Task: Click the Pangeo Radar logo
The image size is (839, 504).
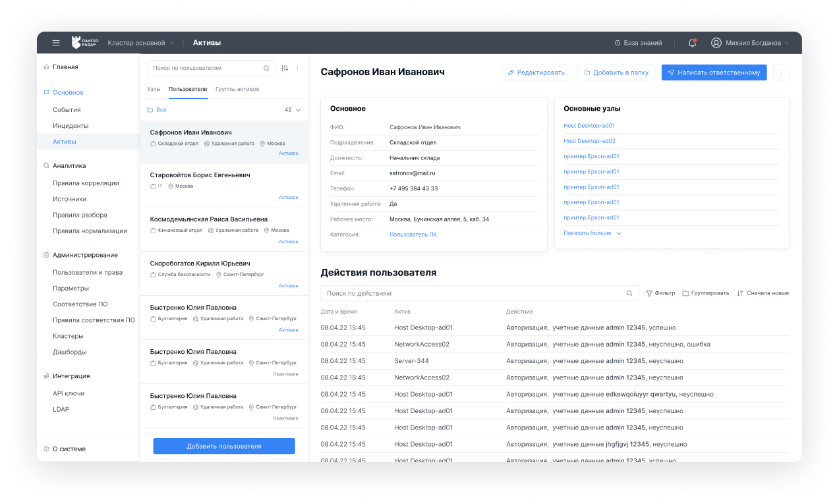Action: point(85,43)
